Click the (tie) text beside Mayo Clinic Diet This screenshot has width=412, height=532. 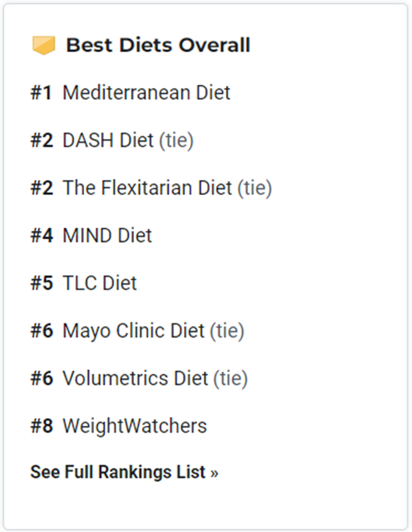(x=227, y=331)
